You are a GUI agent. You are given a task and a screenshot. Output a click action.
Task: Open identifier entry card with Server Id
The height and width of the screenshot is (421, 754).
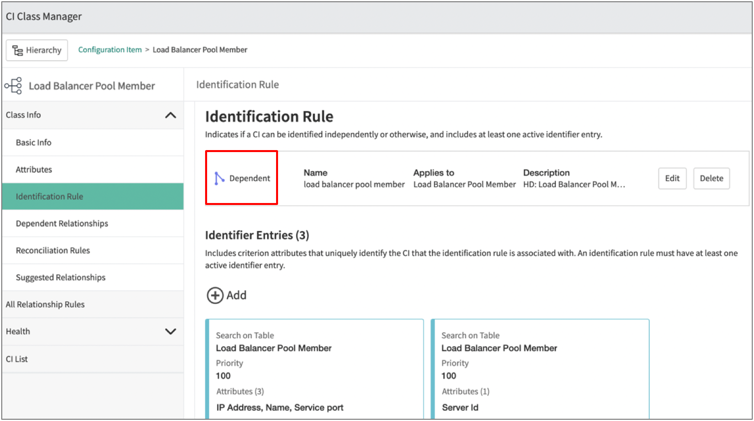540,369
